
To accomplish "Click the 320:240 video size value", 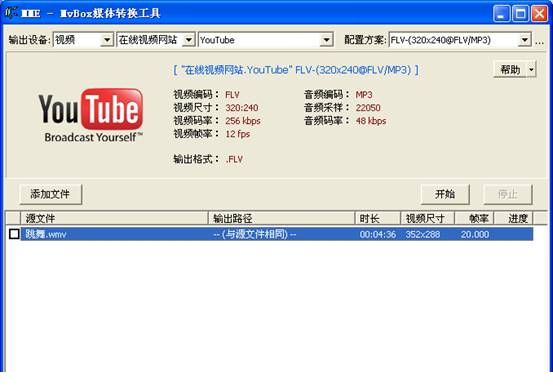I will point(242,108).
